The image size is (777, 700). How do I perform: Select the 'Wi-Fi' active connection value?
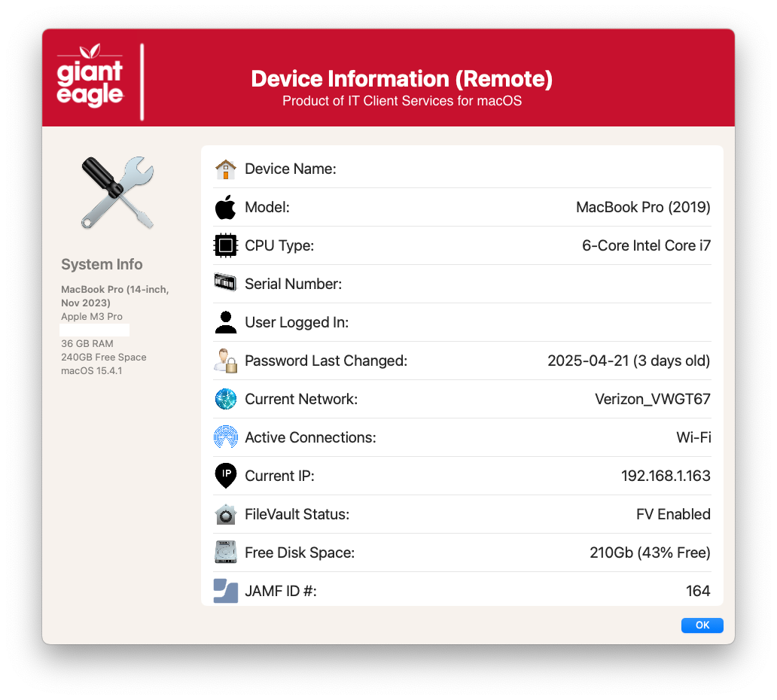pos(693,437)
